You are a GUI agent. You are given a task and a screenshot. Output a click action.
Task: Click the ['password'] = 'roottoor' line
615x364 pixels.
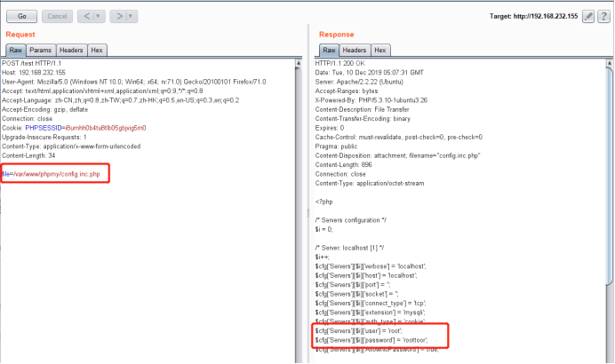point(371,340)
